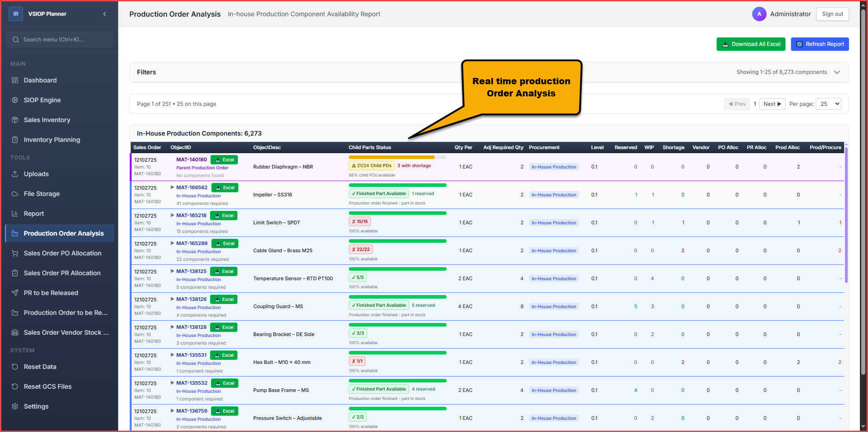Open Sales Order PO Allocation menu
Image resolution: width=868 pixels, height=432 pixels.
point(62,253)
